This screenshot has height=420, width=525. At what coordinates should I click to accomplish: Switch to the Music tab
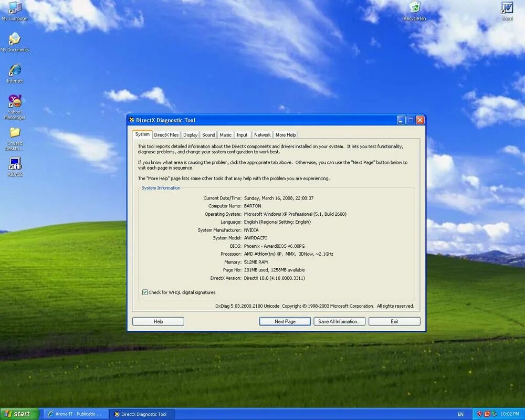coord(225,134)
